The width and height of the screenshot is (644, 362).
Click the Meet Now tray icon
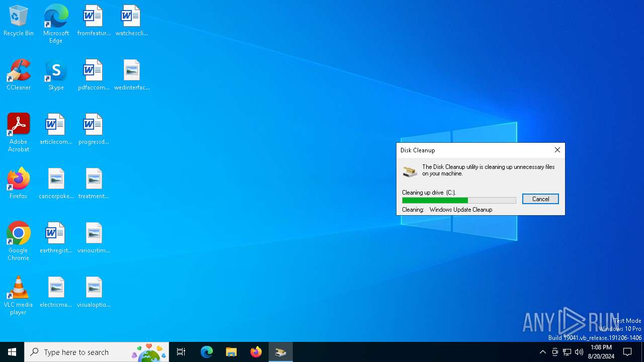[555, 352]
